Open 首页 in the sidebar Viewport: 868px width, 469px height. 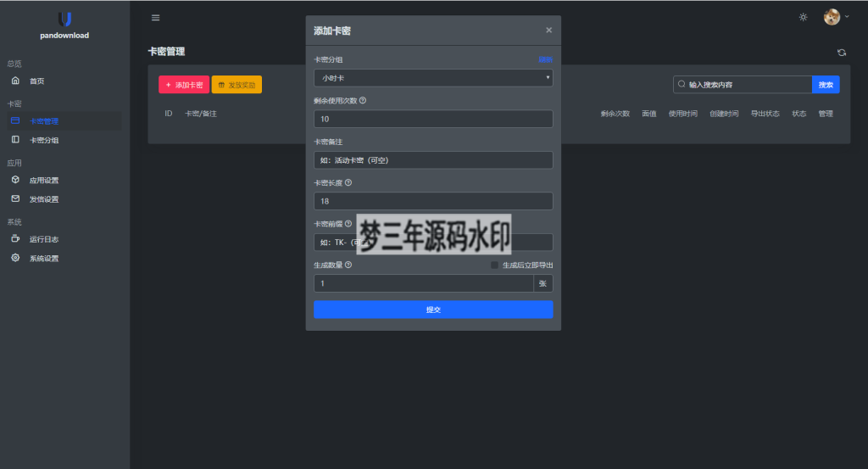click(x=36, y=81)
